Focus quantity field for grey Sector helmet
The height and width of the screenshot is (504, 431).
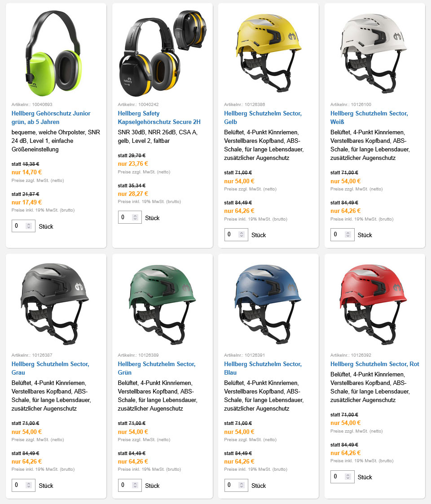pyautogui.click(x=19, y=485)
